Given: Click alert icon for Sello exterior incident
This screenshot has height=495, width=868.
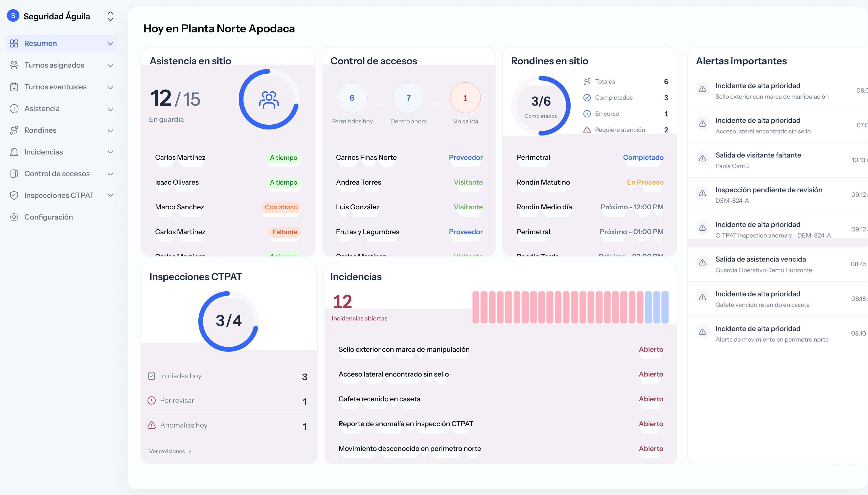Looking at the screenshot, I should [703, 89].
